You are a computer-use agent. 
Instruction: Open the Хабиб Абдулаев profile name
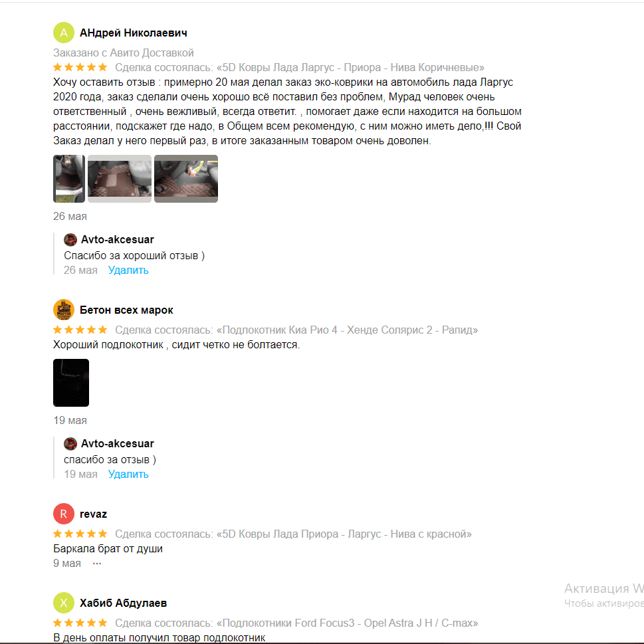coord(123,603)
